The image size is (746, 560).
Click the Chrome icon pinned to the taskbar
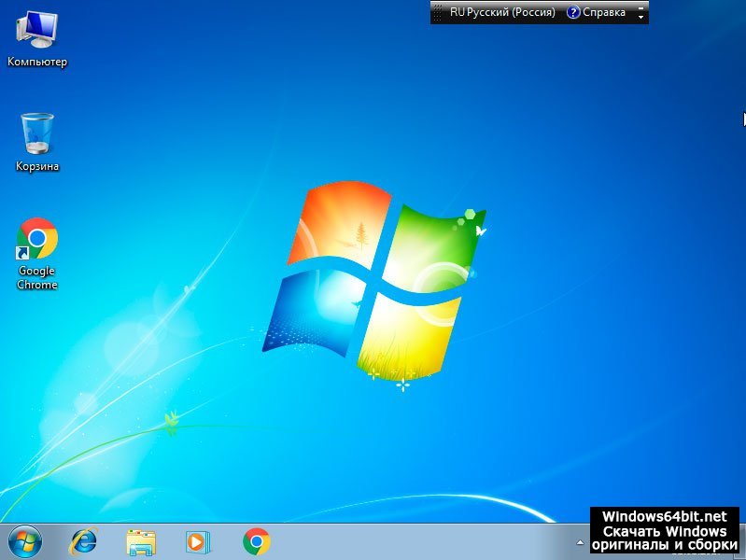click(x=257, y=541)
